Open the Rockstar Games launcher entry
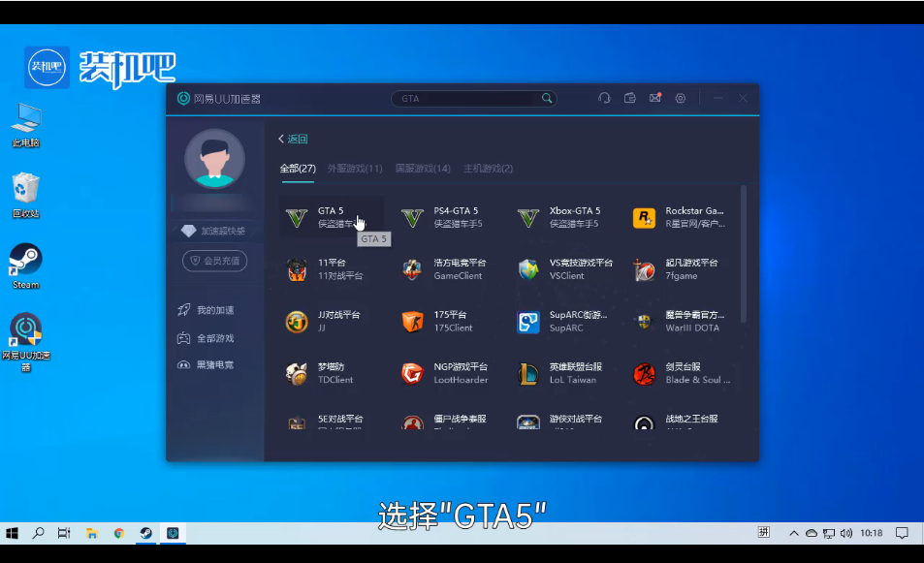The height and width of the screenshot is (563, 924). tap(679, 217)
